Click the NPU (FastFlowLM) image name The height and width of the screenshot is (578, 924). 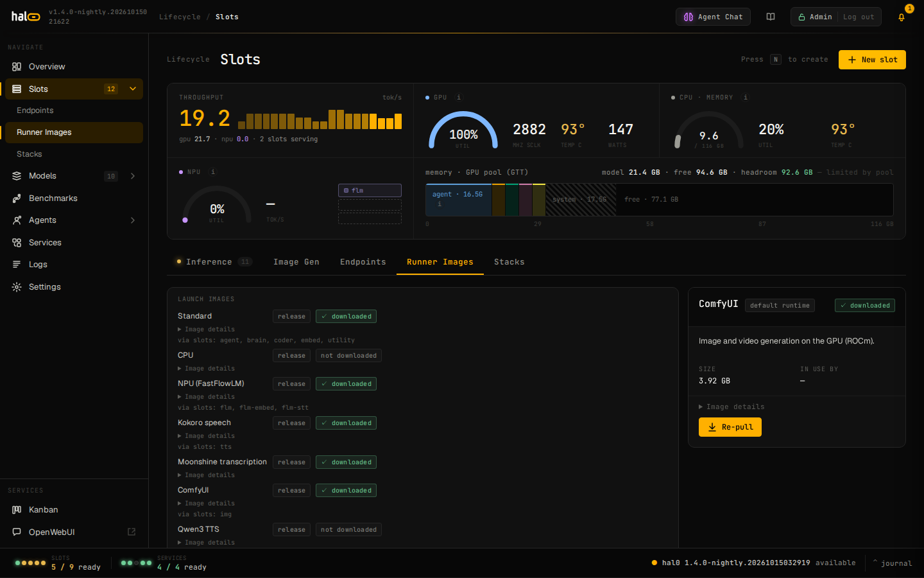pos(211,383)
